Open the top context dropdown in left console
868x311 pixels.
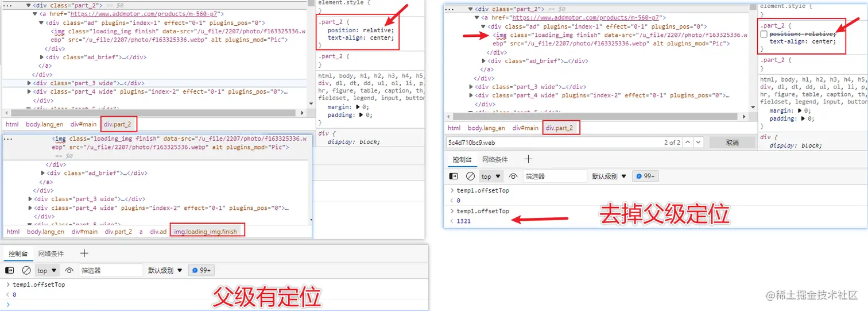point(48,270)
